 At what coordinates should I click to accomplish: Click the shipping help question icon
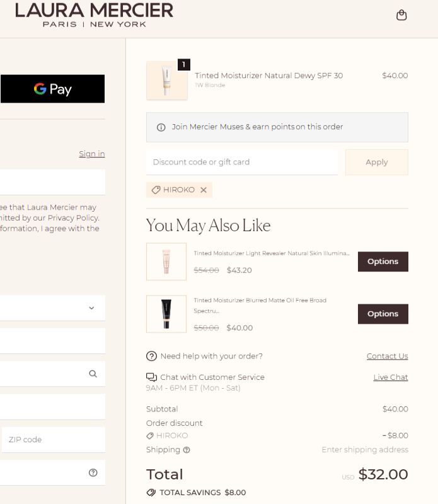pyautogui.click(x=187, y=450)
